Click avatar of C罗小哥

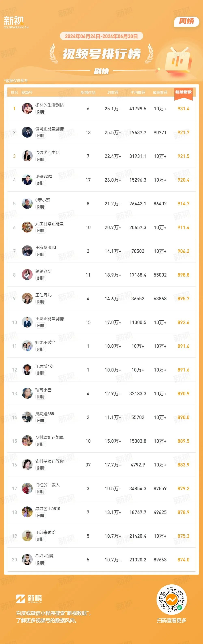pyautogui.click(x=27, y=204)
